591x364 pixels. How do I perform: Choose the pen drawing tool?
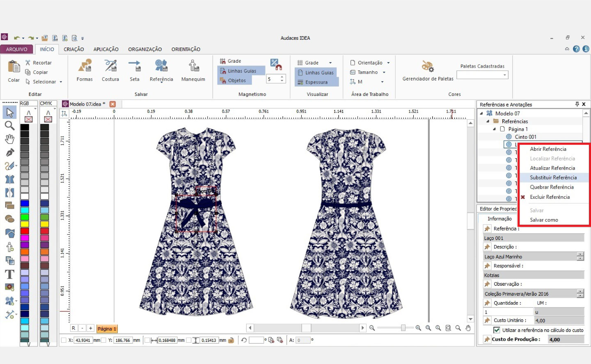click(x=10, y=152)
